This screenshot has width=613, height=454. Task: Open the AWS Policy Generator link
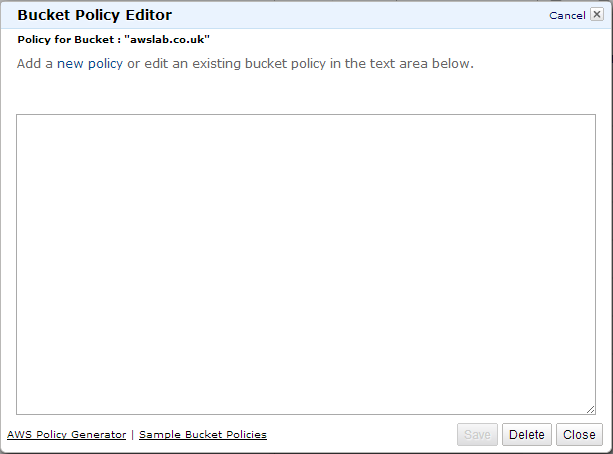(x=67, y=435)
